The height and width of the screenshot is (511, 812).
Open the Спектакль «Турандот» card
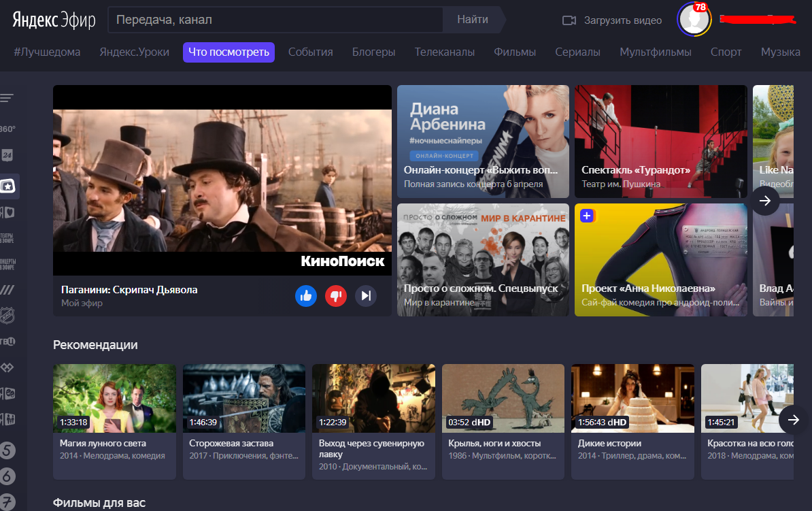[x=661, y=142]
